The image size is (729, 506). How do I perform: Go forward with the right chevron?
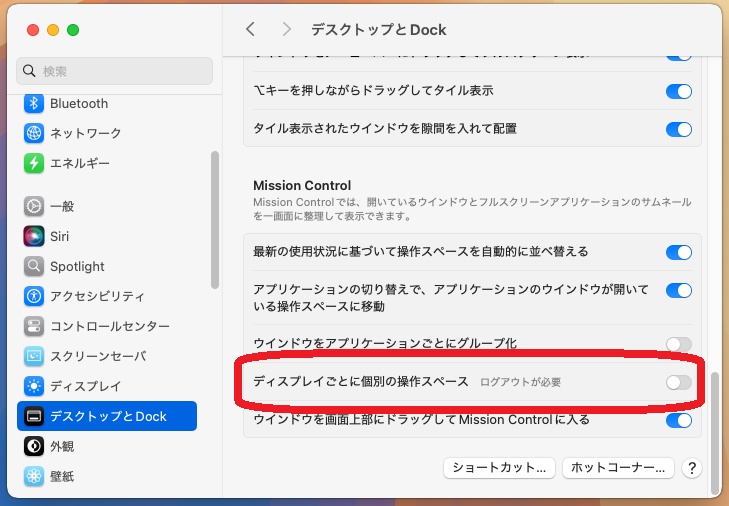287,29
